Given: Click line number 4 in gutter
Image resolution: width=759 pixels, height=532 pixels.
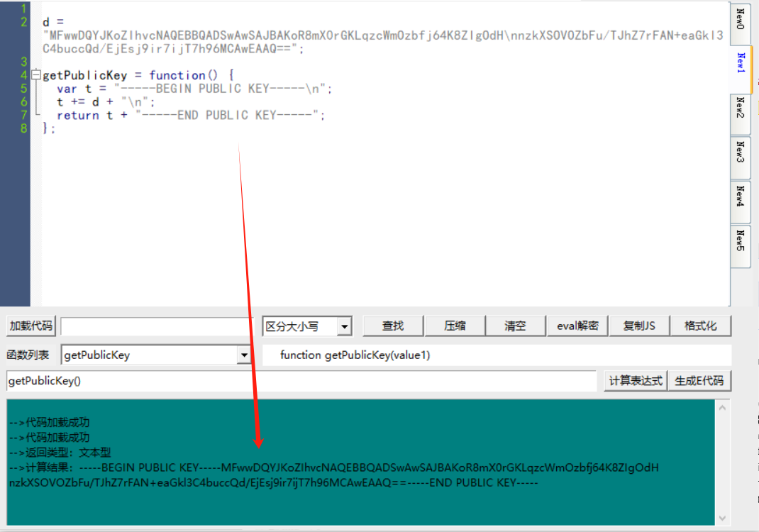Looking at the screenshot, I should point(23,75).
